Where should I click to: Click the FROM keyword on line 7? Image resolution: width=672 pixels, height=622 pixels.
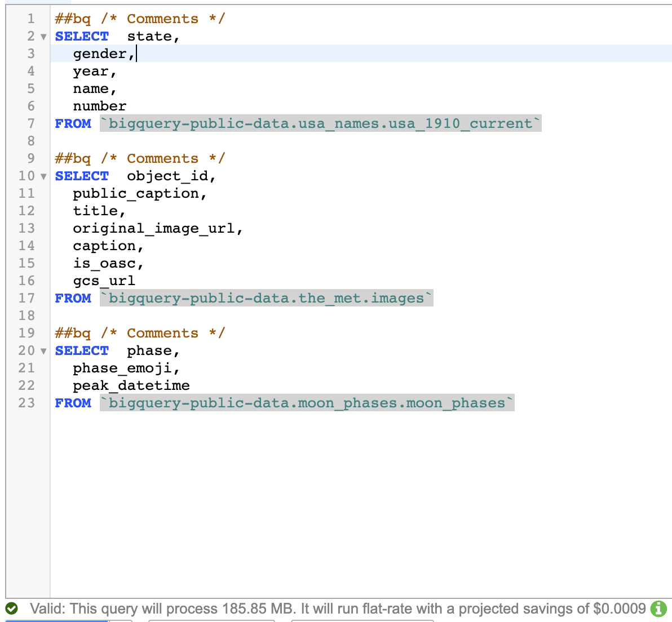73,123
